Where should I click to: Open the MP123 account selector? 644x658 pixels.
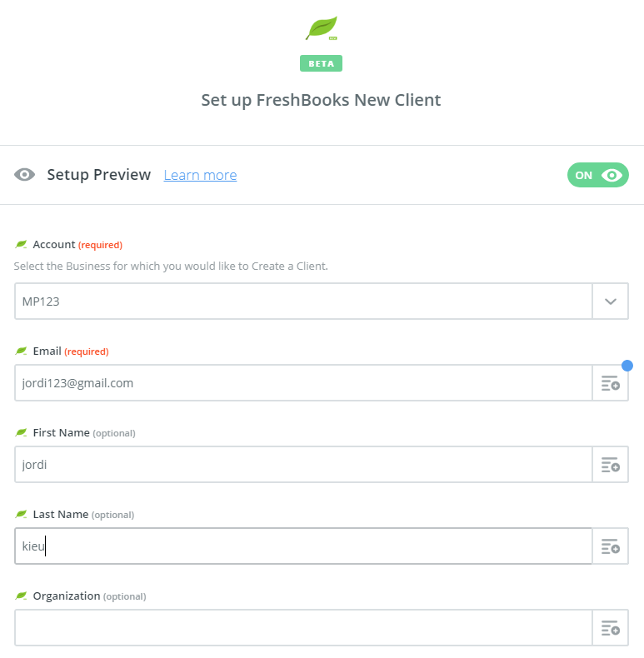(303, 302)
